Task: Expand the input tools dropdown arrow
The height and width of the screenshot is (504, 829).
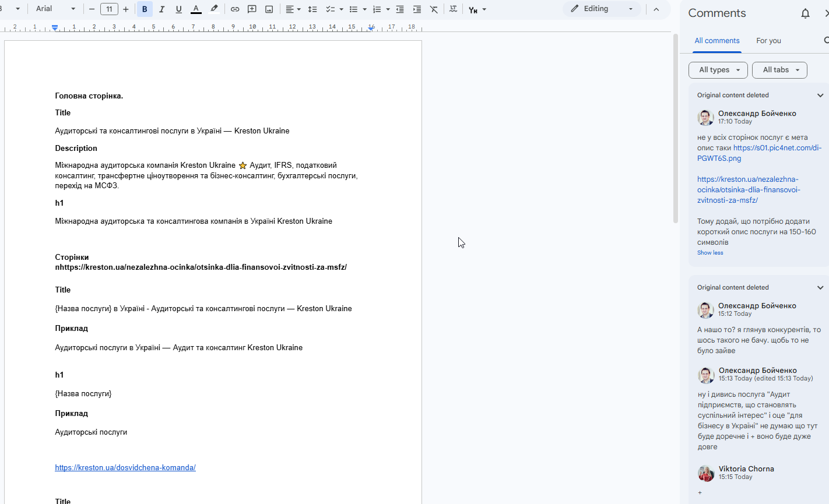Action: pyautogui.click(x=484, y=9)
